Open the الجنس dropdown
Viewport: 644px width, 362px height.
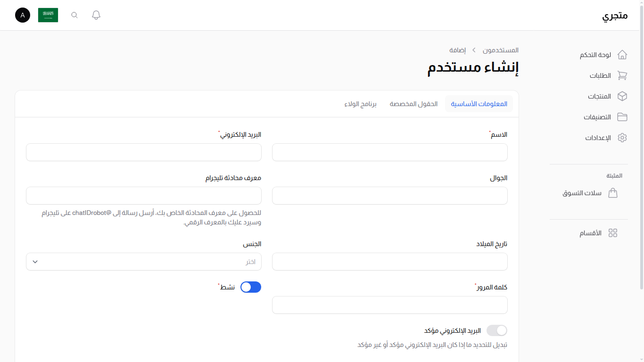pyautogui.click(x=143, y=262)
